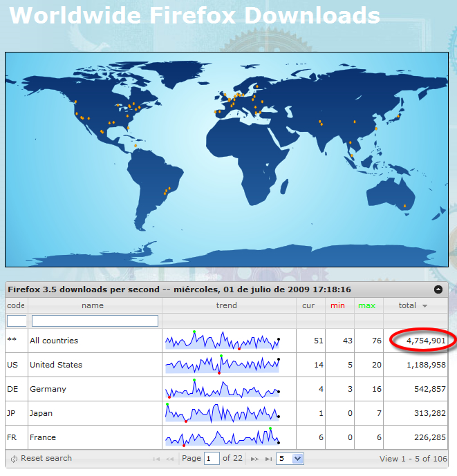Click the US country code cell
Image resolution: width=457 pixels, height=476 pixels.
point(12,365)
